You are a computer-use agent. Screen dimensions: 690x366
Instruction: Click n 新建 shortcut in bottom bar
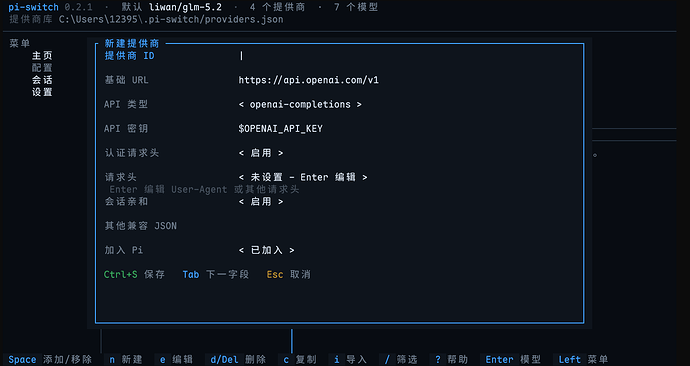coord(125,359)
